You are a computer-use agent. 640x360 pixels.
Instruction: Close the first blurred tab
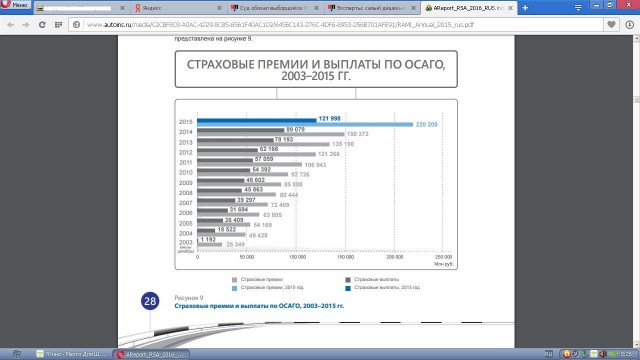point(122,8)
